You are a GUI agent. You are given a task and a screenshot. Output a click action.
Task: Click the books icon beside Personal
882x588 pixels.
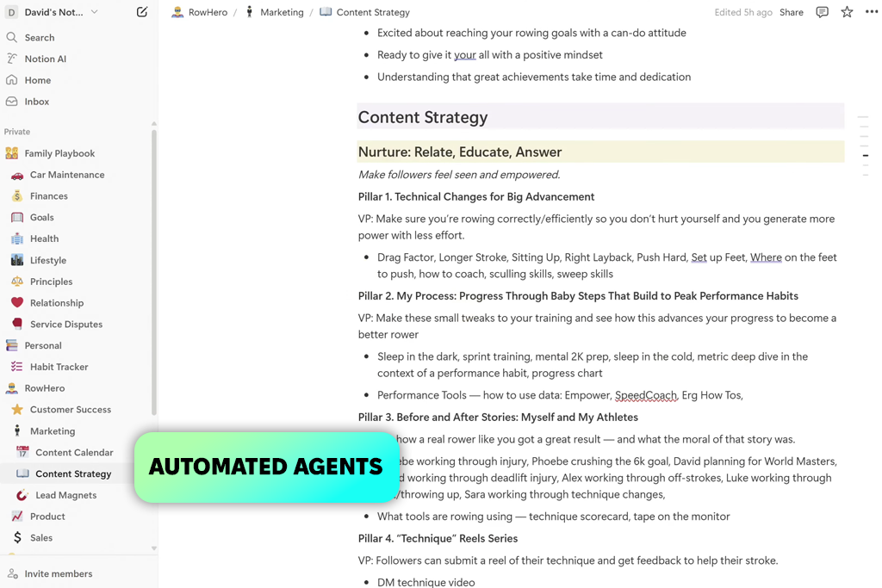tap(12, 345)
